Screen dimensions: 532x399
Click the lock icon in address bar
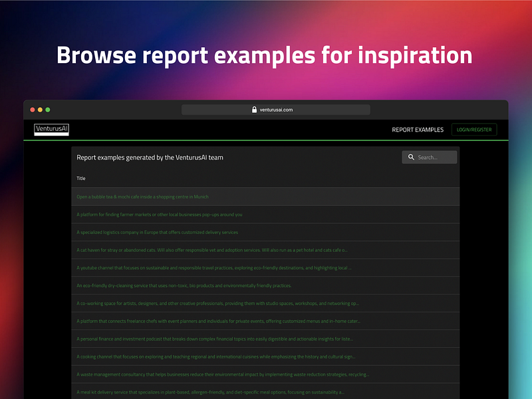pyautogui.click(x=254, y=110)
